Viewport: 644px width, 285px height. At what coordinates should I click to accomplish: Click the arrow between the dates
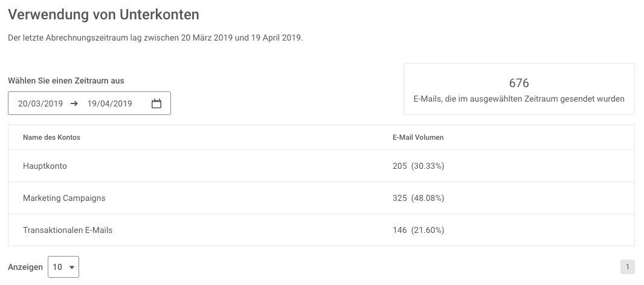pos(74,103)
